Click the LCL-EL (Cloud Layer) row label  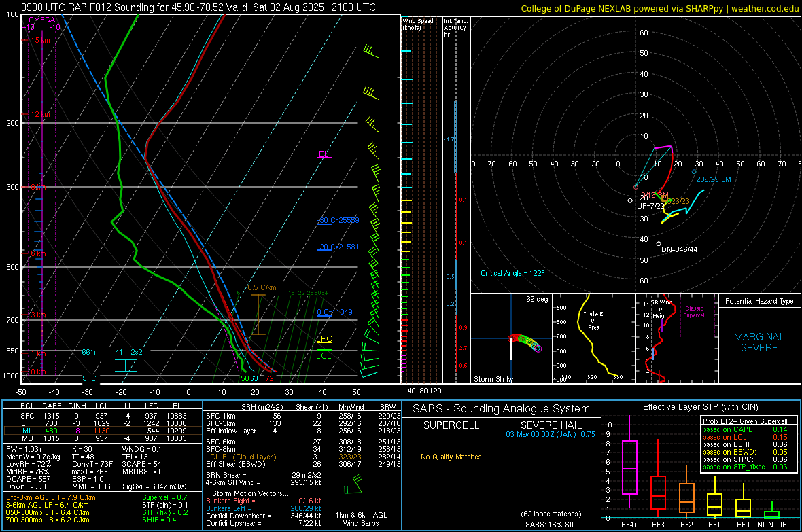241,457
